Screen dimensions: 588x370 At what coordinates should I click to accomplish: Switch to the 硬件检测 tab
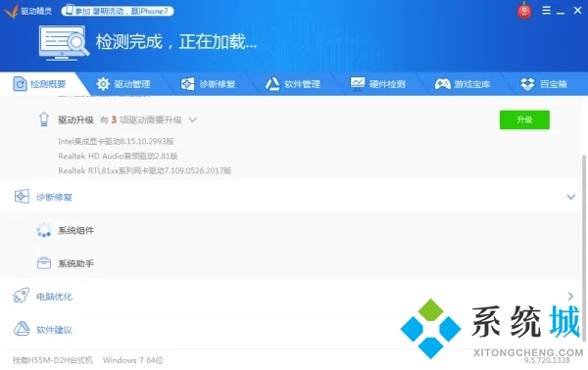[378, 84]
